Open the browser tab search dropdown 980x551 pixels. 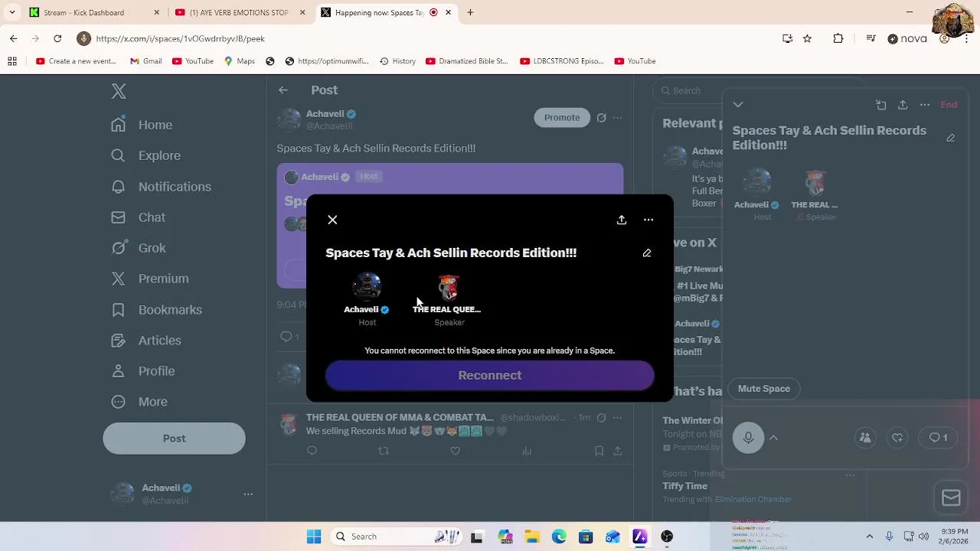click(x=11, y=12)
